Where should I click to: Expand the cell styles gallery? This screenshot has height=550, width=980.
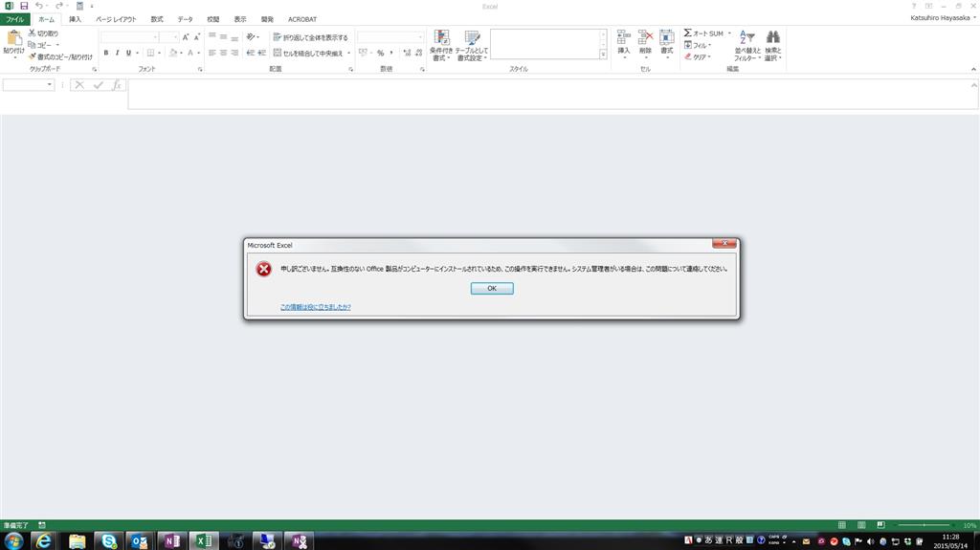tap(603, 55)
